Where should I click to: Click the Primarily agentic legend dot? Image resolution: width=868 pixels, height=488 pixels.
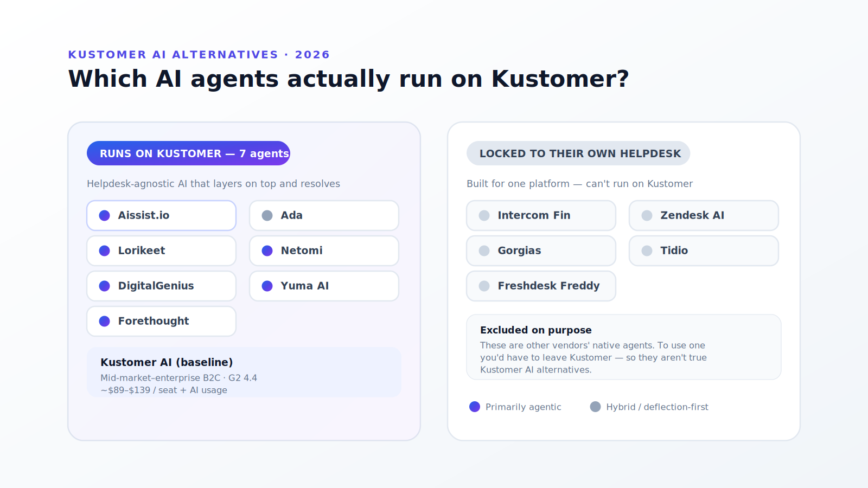[x=475, y=407]
